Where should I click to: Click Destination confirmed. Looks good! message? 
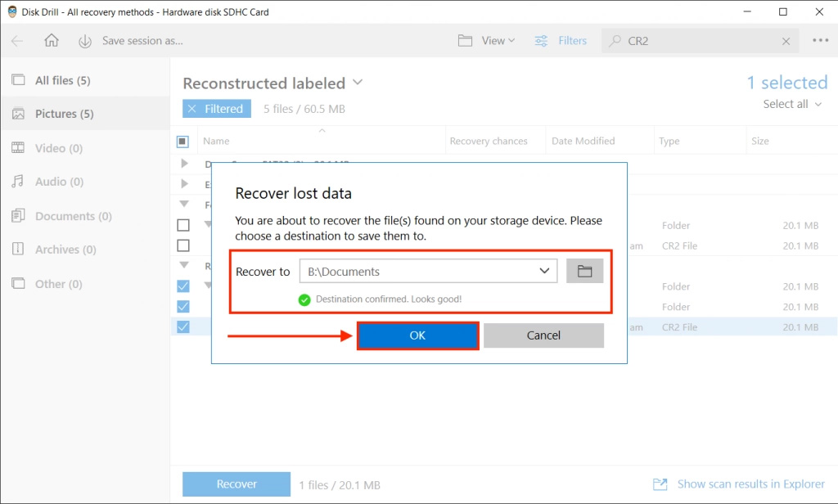389,299
